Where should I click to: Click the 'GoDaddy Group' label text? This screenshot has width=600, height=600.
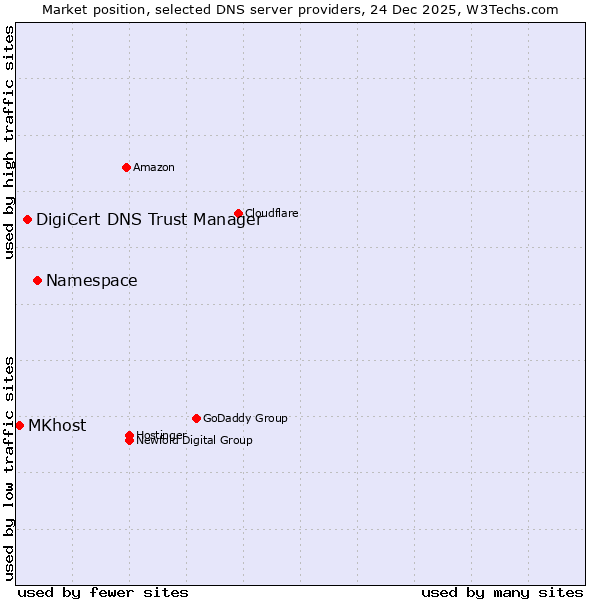point(245,418)
